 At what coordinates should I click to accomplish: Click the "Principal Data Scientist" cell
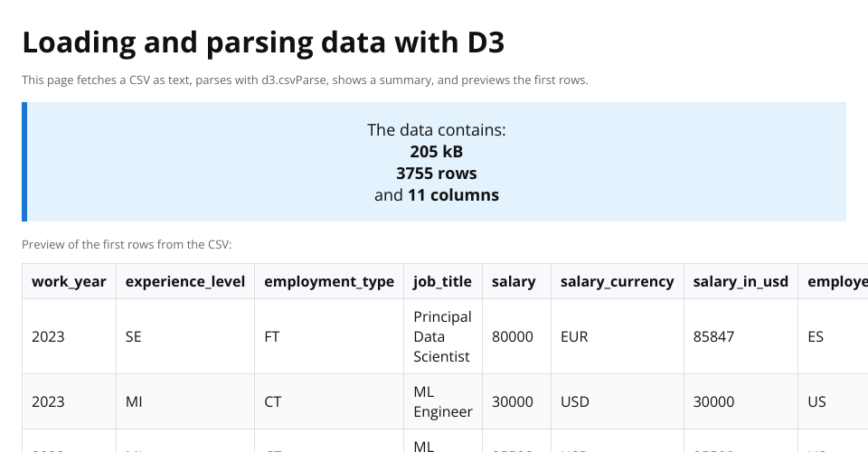(x=442, y=337)
